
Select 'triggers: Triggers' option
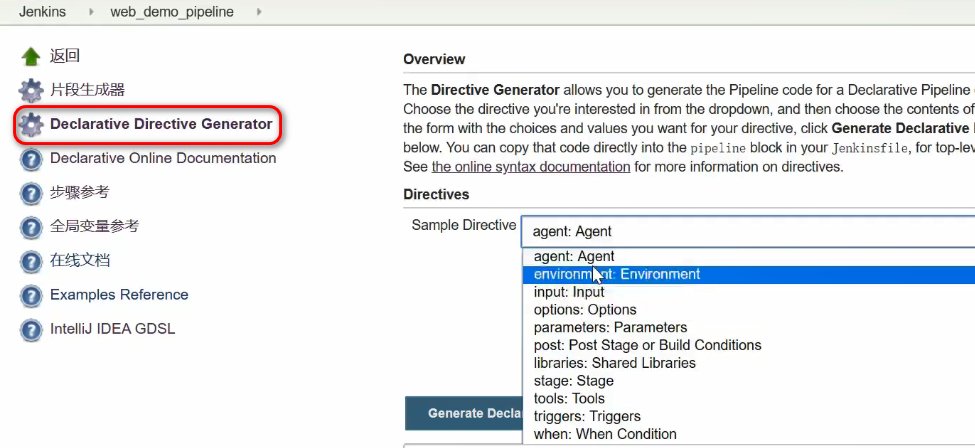748,416
